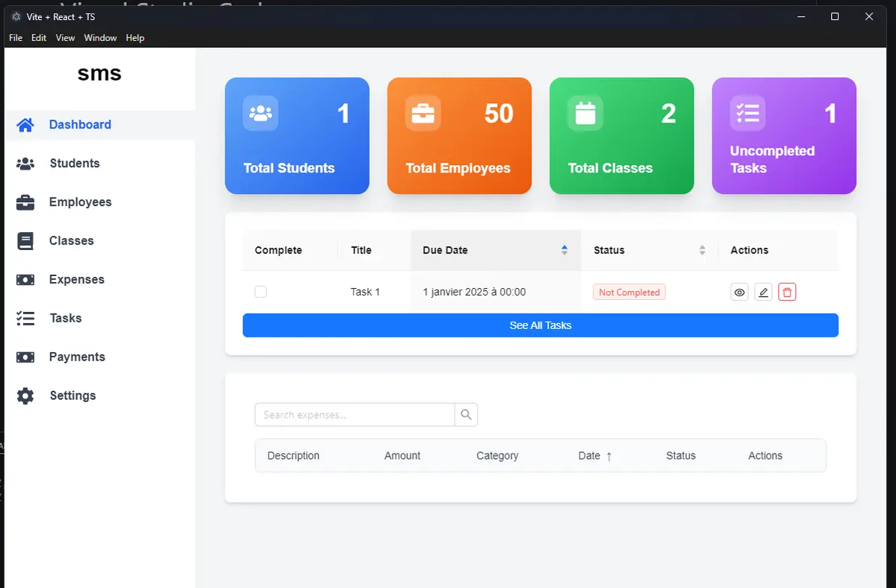Open the View menu in the menu bar
Viewport: 896px width, 588px height.
(65, 37)
